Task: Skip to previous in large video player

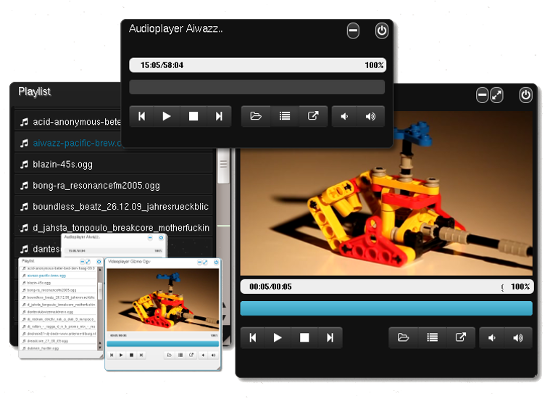Action: pyautogui.click(x=253, y=338)
